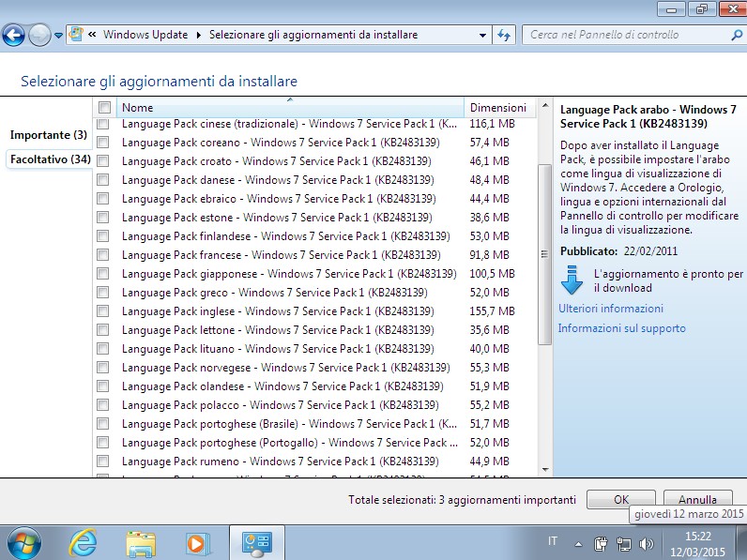Click the network tray icon
Screen dimensions: 747x560
point(624,544)
